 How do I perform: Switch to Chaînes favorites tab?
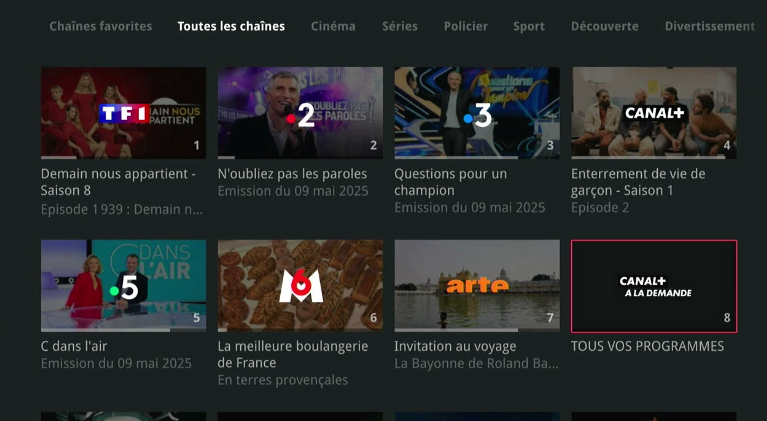tap(101, 26)
